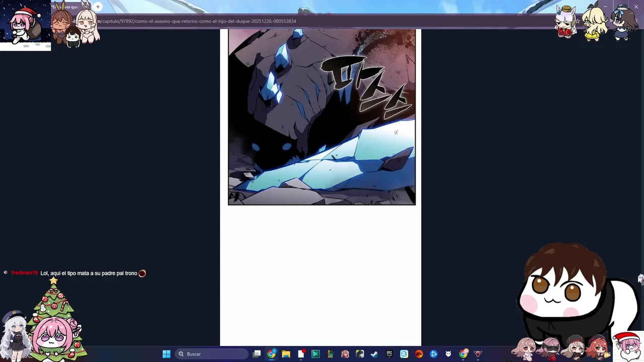Launch Steam from the taskbar
This screenshot has width=644, height=362.
[374, 354]
